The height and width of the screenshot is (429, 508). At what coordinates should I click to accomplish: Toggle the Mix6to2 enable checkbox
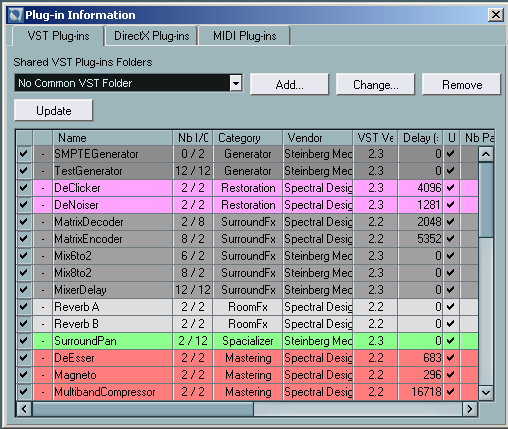(x=24, y=256)
